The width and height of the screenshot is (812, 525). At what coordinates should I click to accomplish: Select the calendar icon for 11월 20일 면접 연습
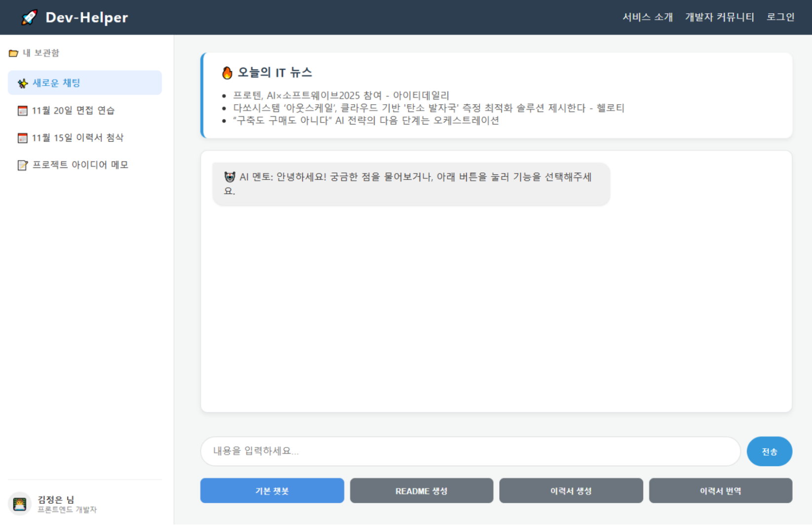click(x=23, y=110)
